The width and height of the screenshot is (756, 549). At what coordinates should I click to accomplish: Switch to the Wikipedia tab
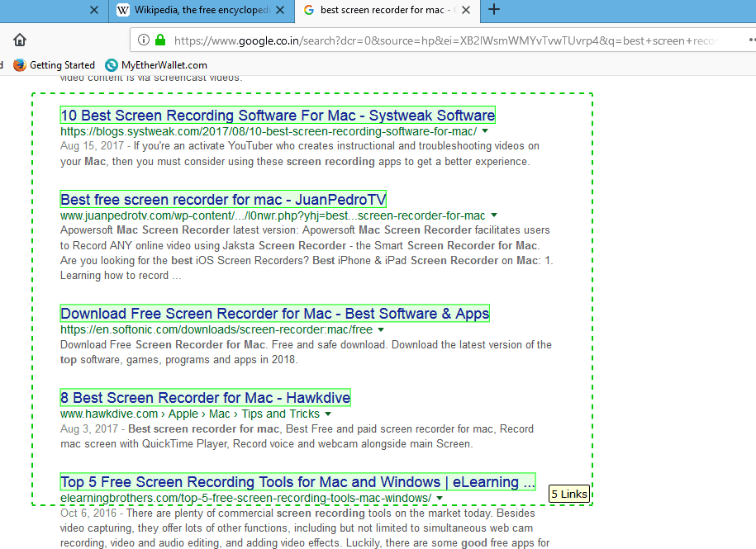pyautogui.click(x=201, y=10)
